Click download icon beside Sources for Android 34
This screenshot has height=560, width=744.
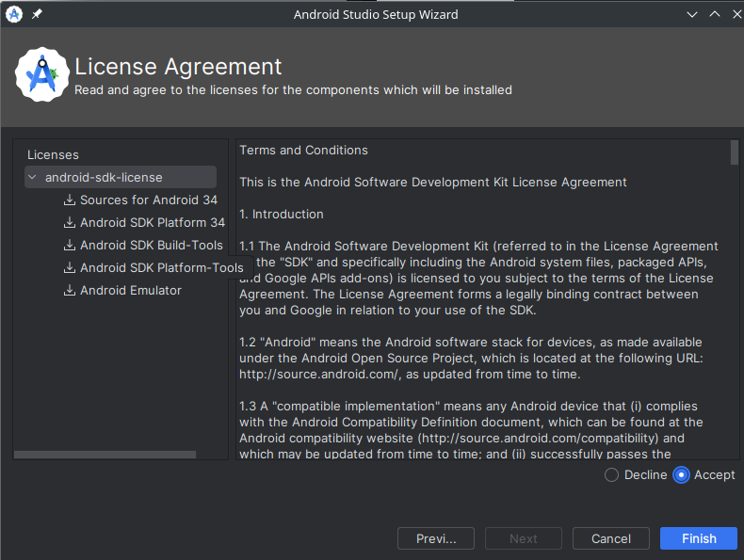click(x=70, y=200)
